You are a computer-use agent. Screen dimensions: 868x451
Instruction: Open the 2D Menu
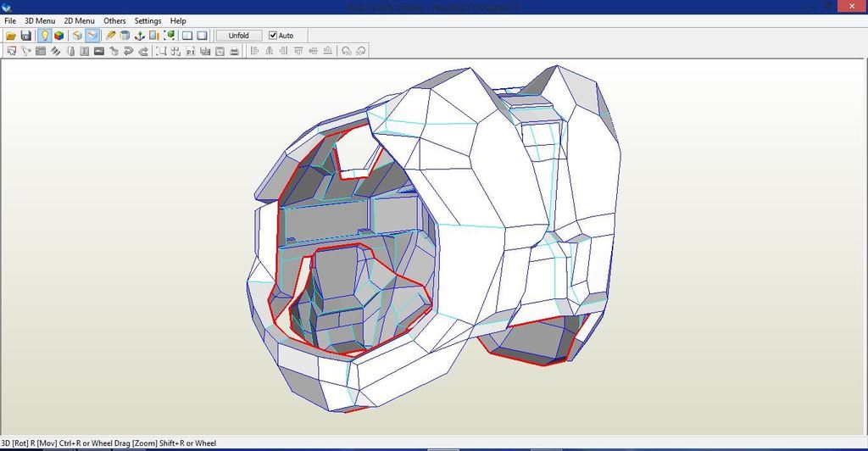[79, 20]
